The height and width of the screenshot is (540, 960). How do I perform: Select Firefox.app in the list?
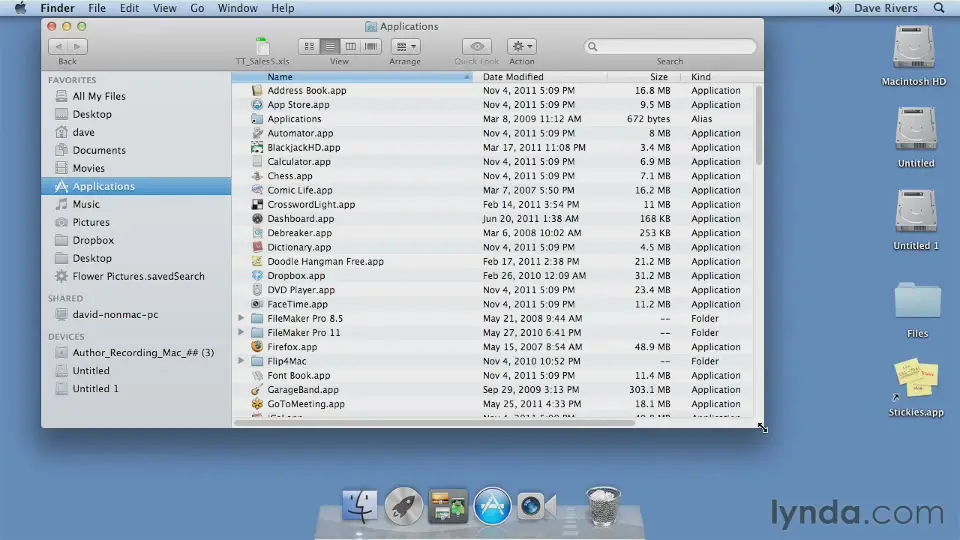[292, 347]
